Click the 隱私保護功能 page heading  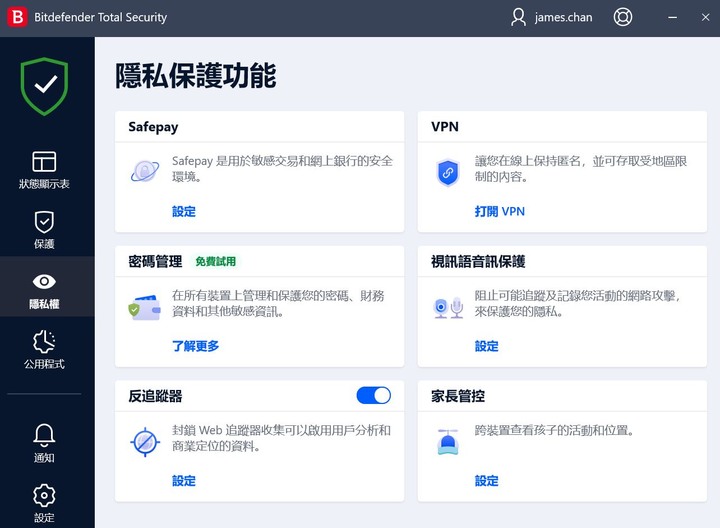pyautogui.click(x=196, y=76)
